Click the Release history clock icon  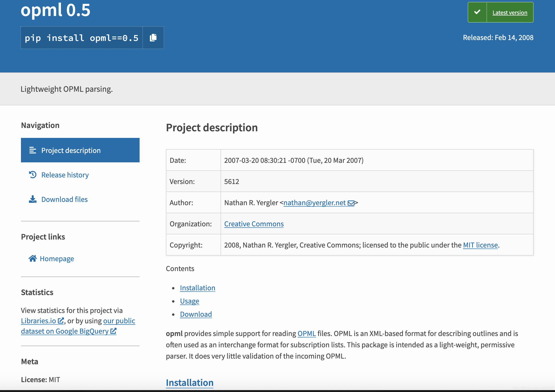click(x=33, y=175)
